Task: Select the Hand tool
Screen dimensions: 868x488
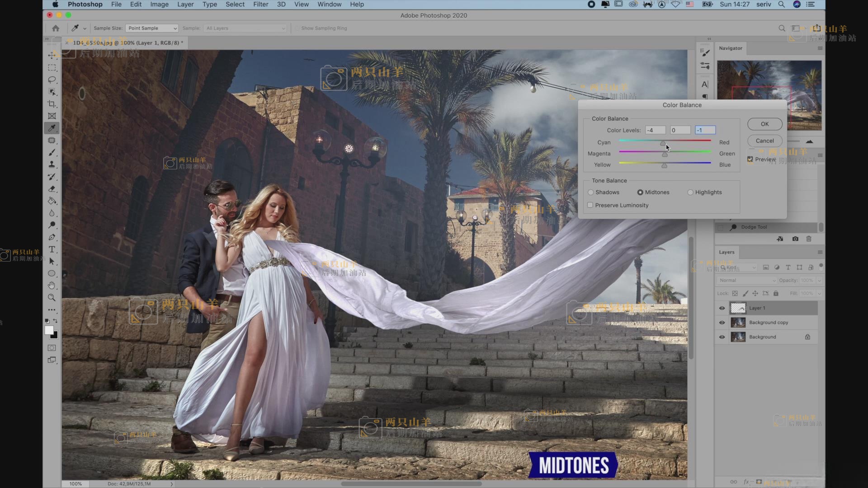Action: (x=52, y=286)
